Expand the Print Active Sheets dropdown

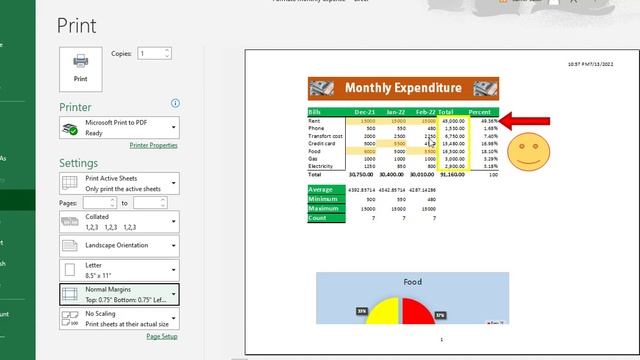coord(119,184)
